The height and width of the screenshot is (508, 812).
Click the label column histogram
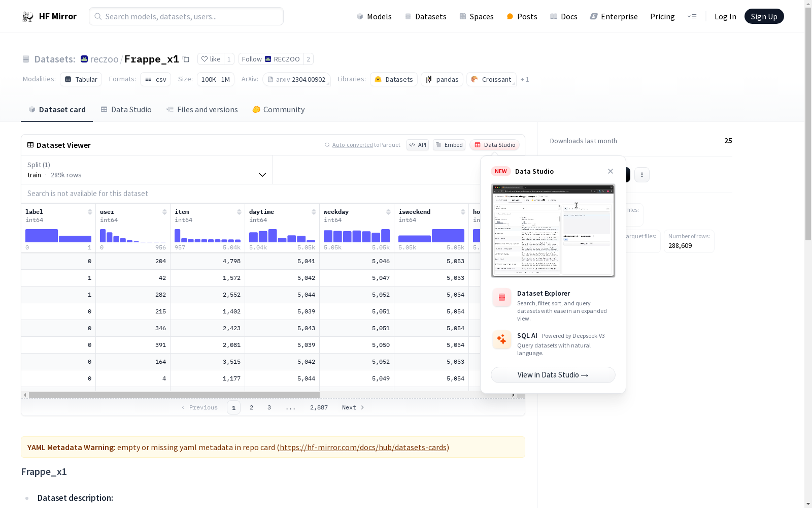[58, 236]
